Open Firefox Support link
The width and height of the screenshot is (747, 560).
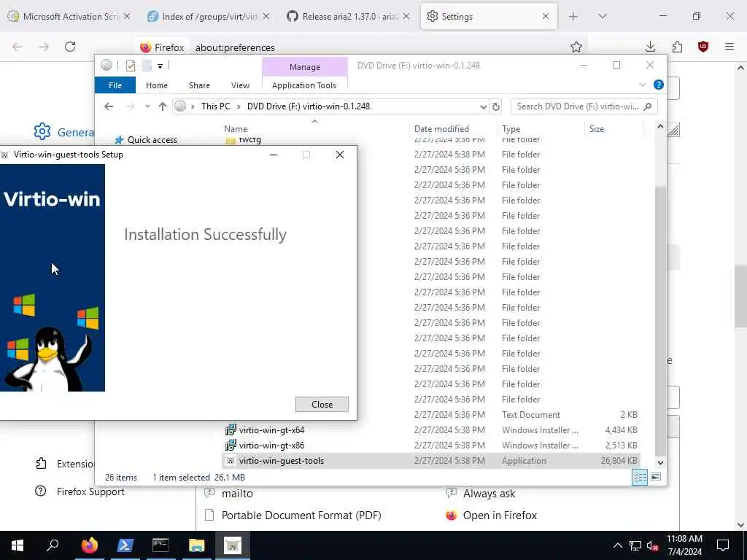click(80, 491)
